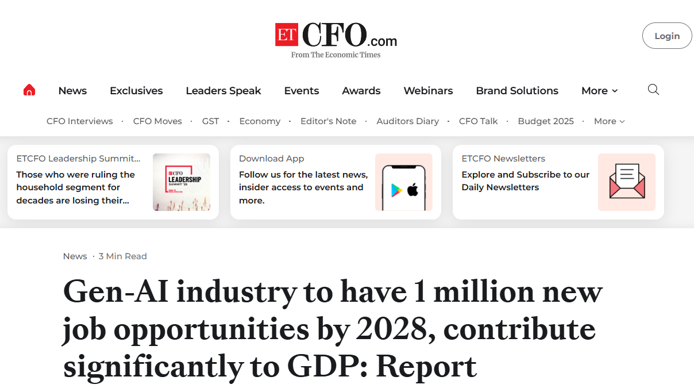Click the app store phone image
The width and height of the screenshot is (694, 392).
pyautogui.click(x=404, y=182)
